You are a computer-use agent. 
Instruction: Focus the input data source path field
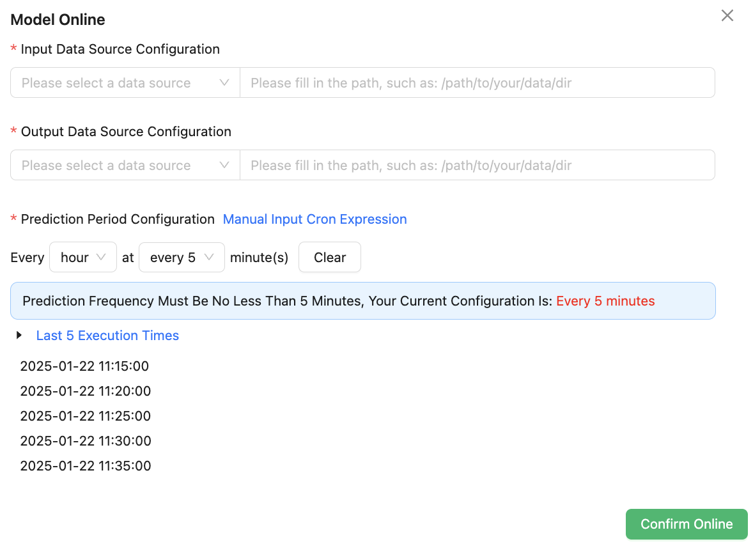[476, 82]
